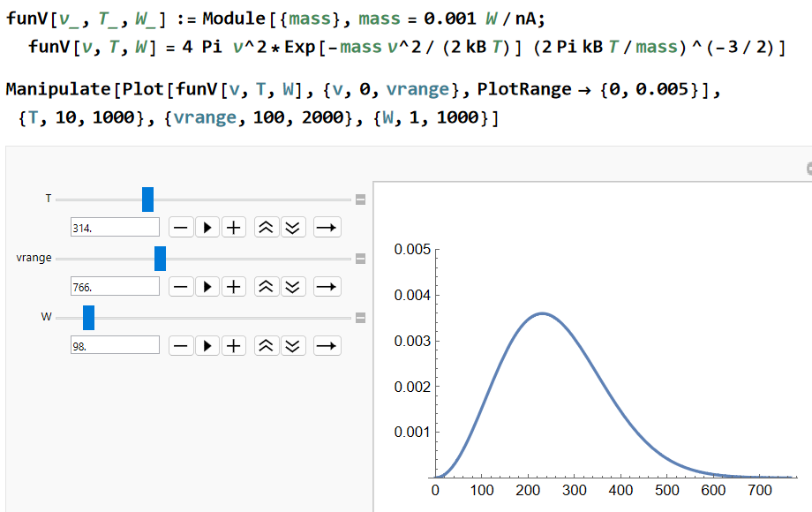812x512 pixels.
Task: Slow down W animation with double-down arrows
Action: tap(293, 346)
